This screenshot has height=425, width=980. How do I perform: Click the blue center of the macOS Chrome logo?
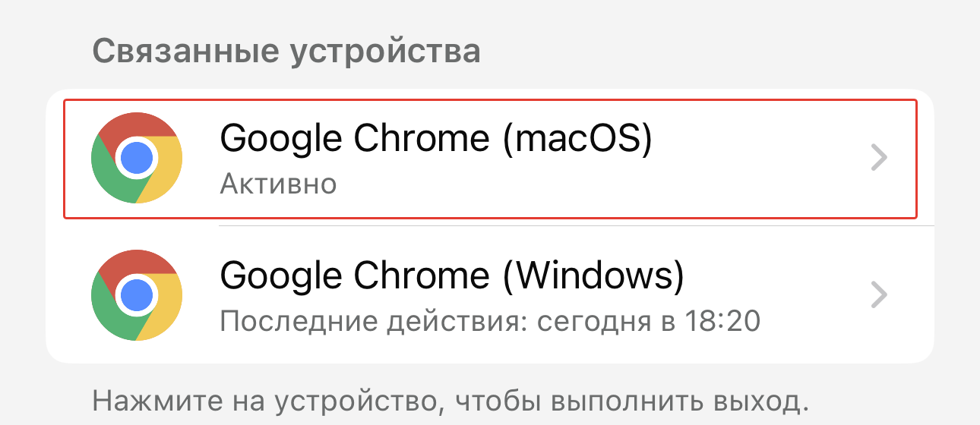point(137,158)
